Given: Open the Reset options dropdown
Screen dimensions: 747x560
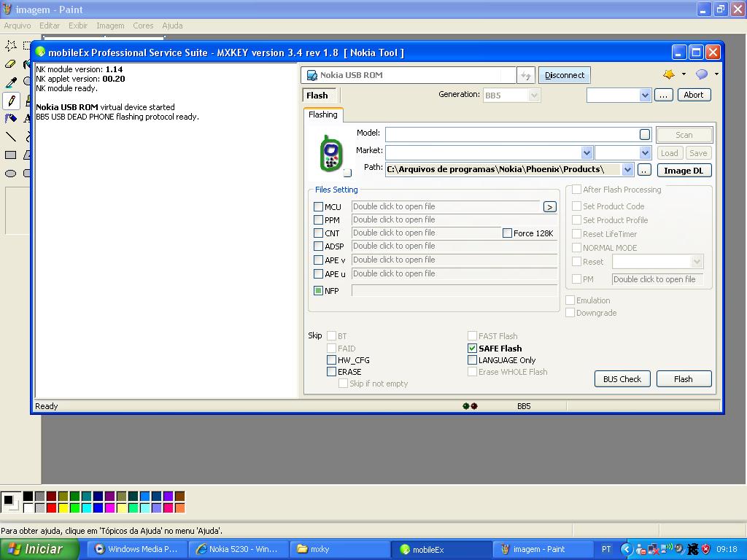Looking at the screenshot, I should click(x=697, y=262).
